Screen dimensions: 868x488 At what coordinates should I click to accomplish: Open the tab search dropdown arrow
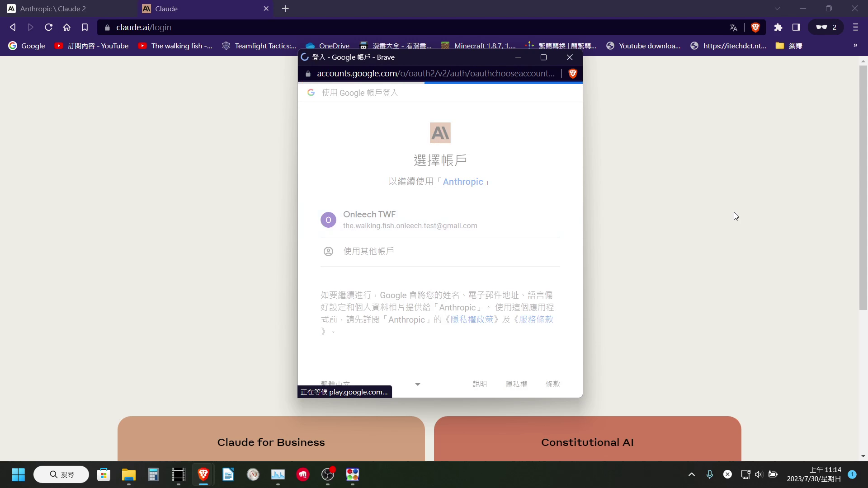coord(777,9)
